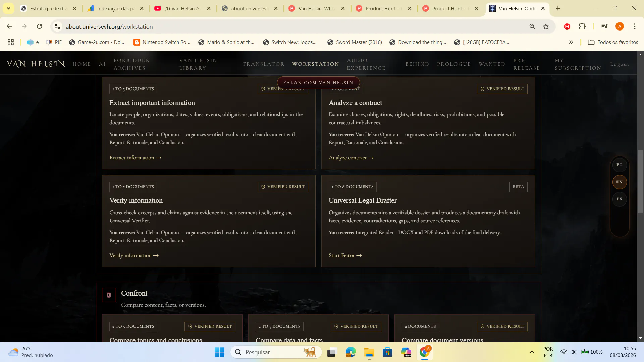Screen dimensions: 644x362
Task: Open the tab search dropdown arrow
Action: tap(8, 8)
